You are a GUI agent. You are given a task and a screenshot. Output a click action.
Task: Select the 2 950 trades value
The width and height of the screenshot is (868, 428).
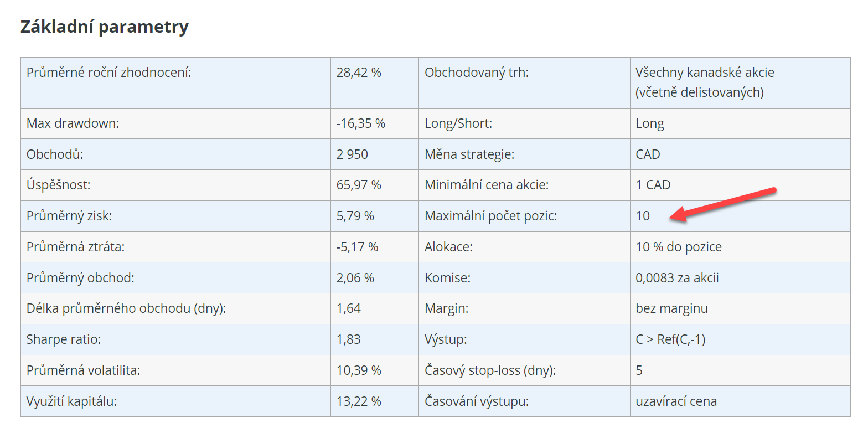pos(352,154)
